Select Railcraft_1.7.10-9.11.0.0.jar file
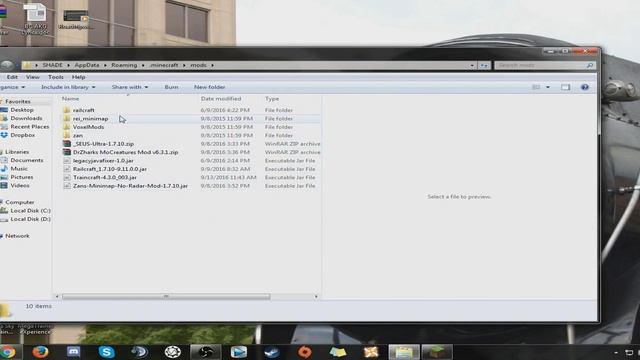640x360 pixels. [110, 169]
